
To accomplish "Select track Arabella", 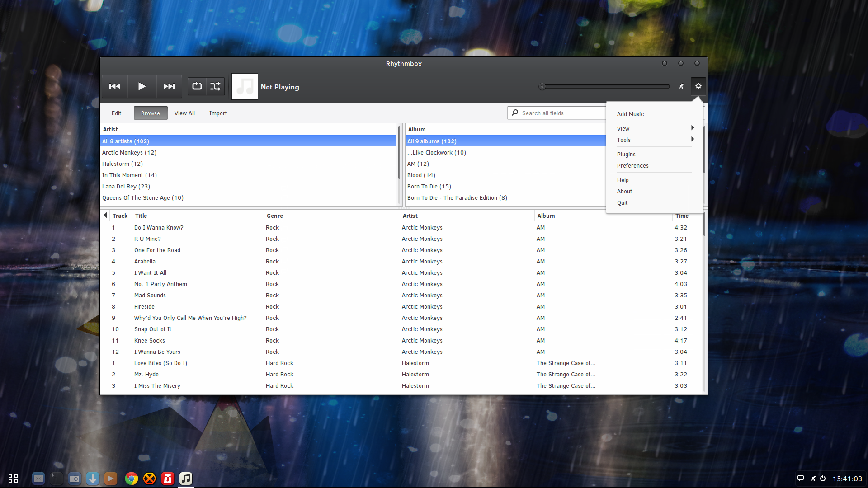I will coord(401,262).
